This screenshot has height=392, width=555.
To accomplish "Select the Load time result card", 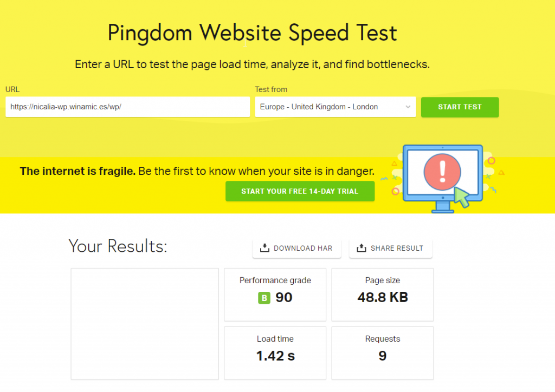I will pyautogui.click(x=275, y=352).
